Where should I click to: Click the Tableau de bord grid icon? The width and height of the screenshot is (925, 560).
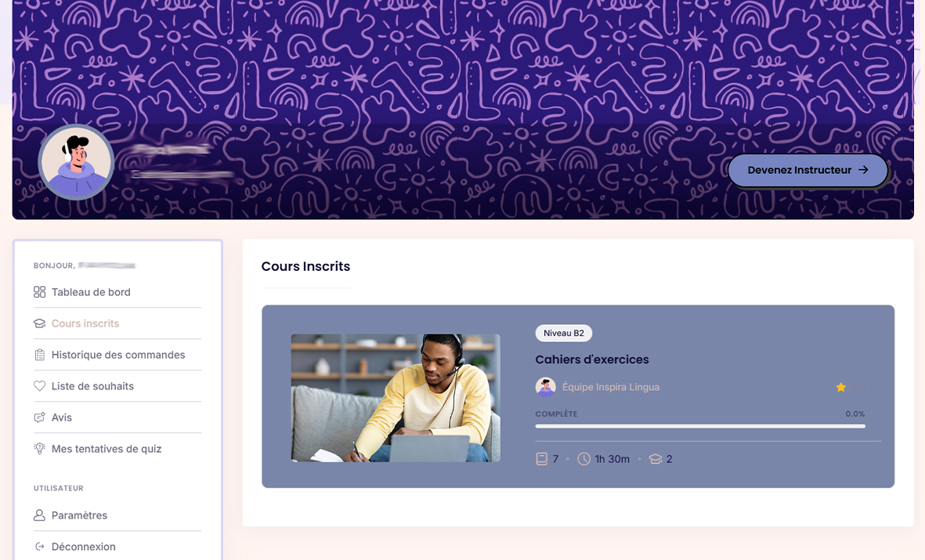[x=39, y=292]
